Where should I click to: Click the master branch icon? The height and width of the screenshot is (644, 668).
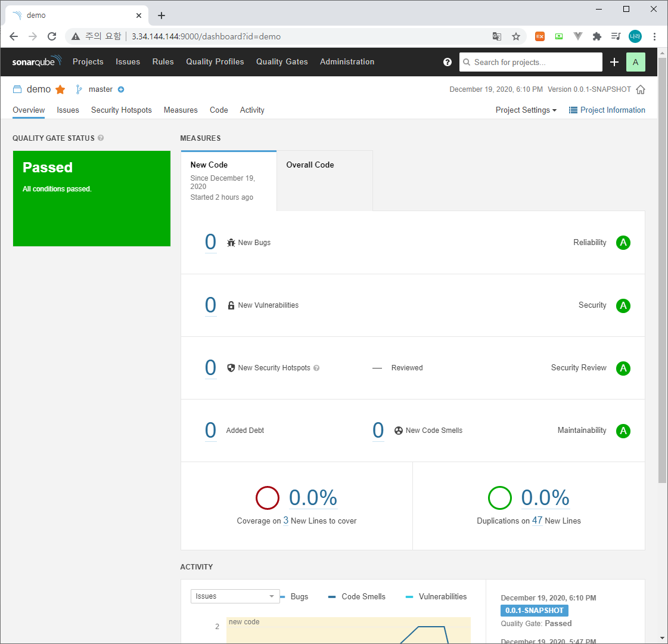point(79,89)
